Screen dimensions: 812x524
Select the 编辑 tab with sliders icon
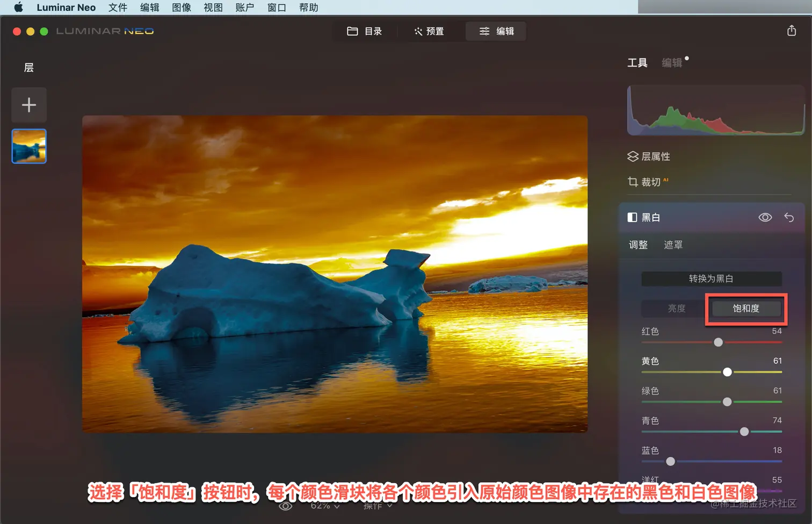click(496, 31)
